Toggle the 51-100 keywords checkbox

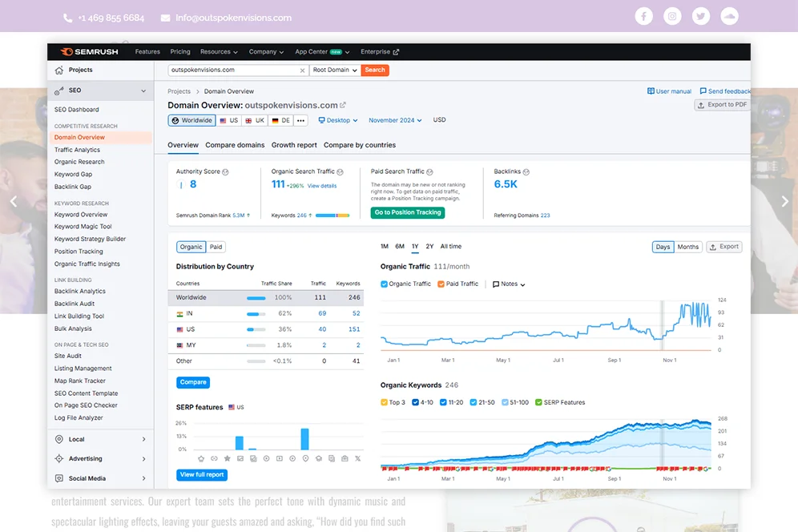pyautogui.click(x=505, y=402)
